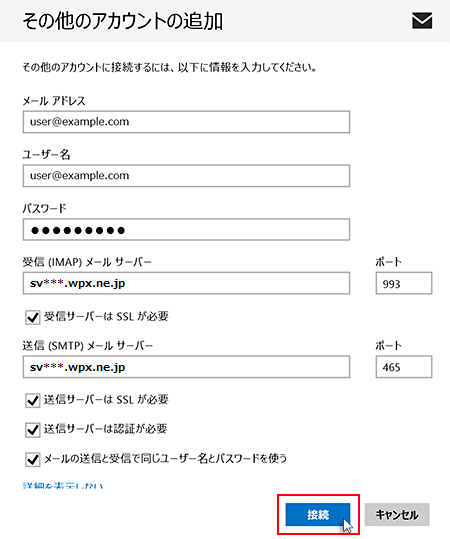
Task: Edit the 送信 (SMTP) メール サーバー field
Action: [x=186, y=367]
